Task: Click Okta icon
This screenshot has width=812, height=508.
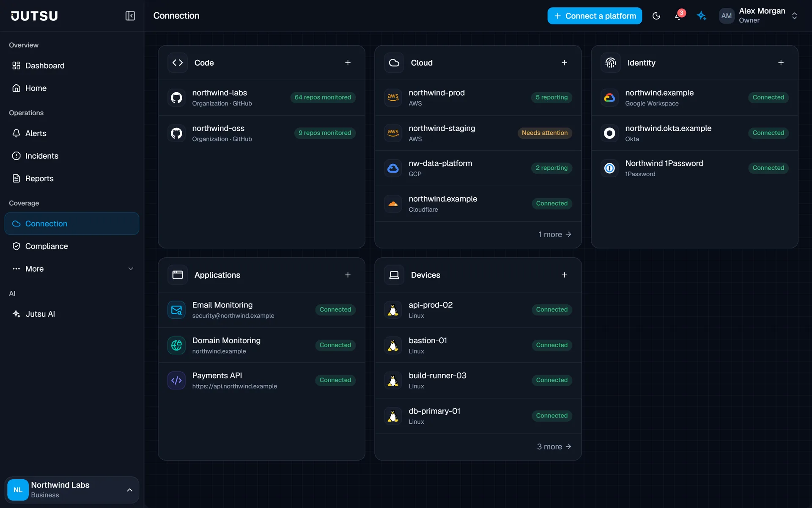Action: pyautogui.click(x=609, y=133)
